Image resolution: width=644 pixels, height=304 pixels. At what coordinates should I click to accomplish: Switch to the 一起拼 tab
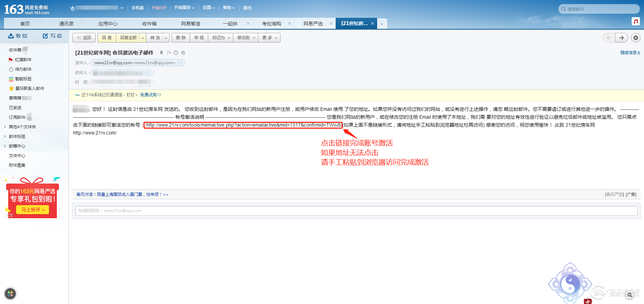click(x=230, y=24)
